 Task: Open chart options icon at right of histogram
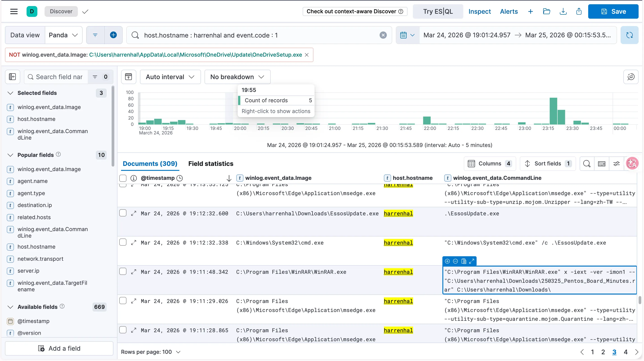[631, 77]
